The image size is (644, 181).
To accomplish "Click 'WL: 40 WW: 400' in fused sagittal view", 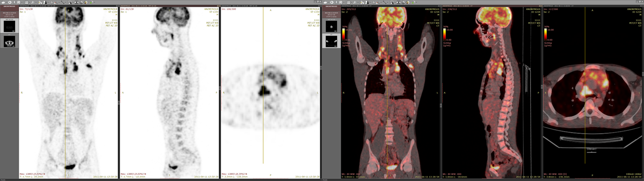I will coord(452,173).
